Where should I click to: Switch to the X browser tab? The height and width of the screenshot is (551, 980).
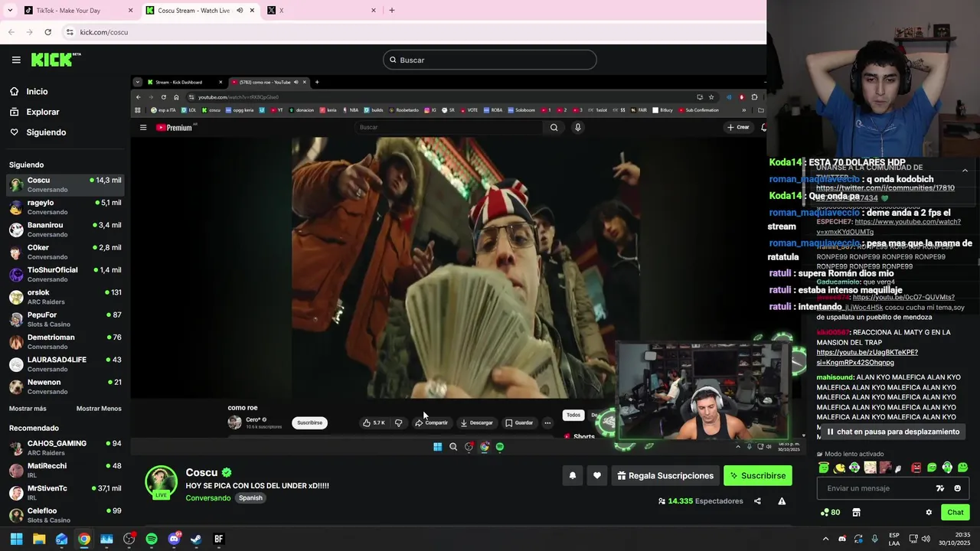tap(320, 11)
